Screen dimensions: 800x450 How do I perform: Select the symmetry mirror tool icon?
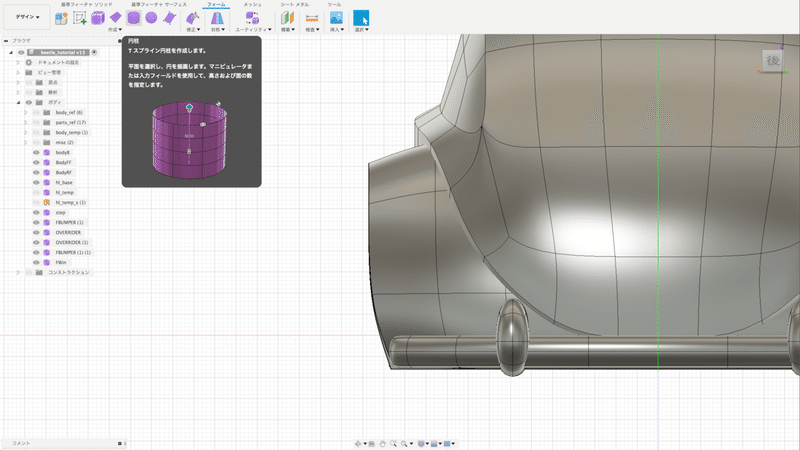click(216, 18)
